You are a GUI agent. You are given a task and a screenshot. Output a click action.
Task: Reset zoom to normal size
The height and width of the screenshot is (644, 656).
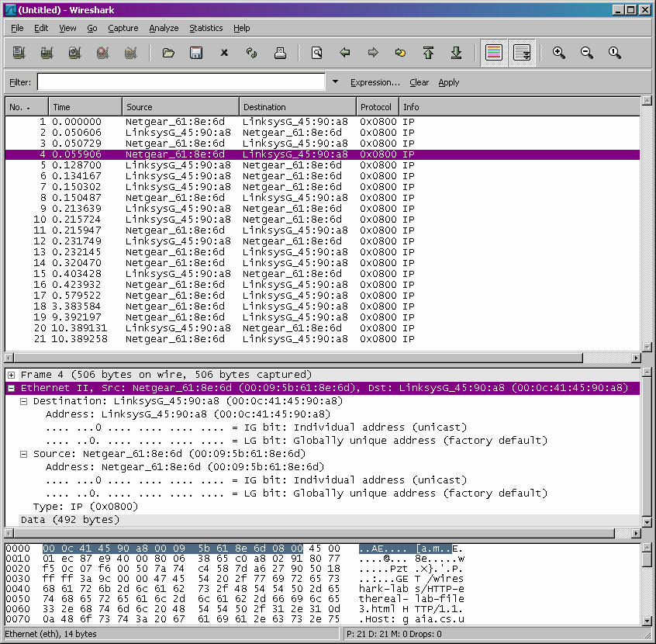(x=615, y=53)
